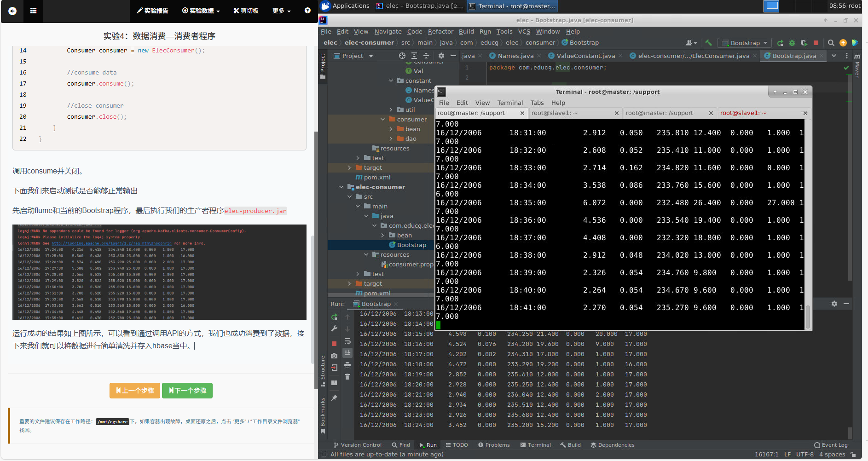This screenshot has width=868, height=461.
Task: Click the orange 上一个步骤 button
Action: (135, 391)
